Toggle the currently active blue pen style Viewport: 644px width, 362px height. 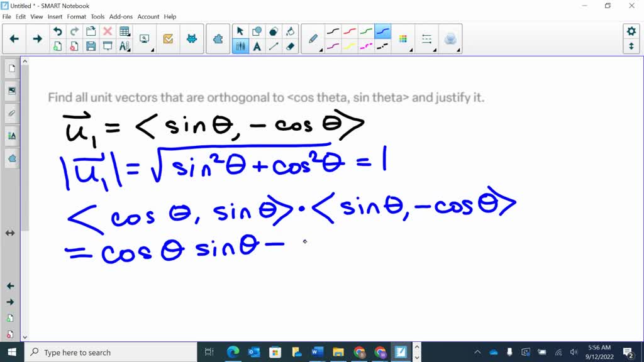tap(384, 30)
